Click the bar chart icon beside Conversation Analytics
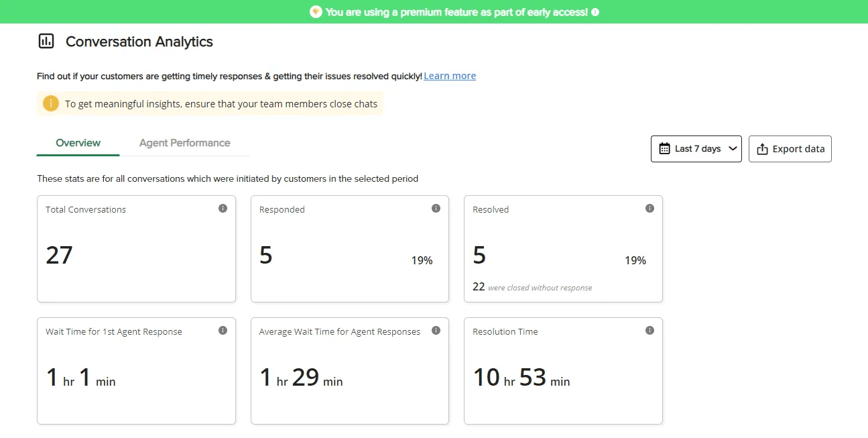The height and width of the screenshot is (438, 868). (x=46, y=41)
